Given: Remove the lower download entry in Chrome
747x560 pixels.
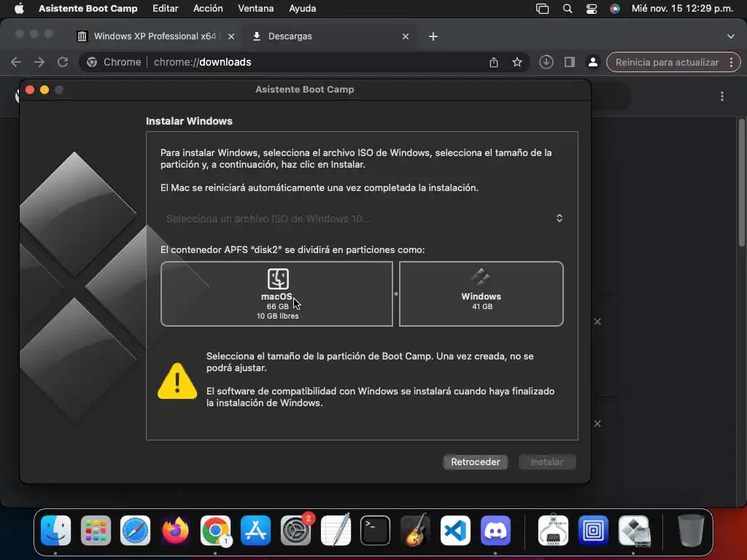Looking at the screenshot, I should (x=597, y=424).
